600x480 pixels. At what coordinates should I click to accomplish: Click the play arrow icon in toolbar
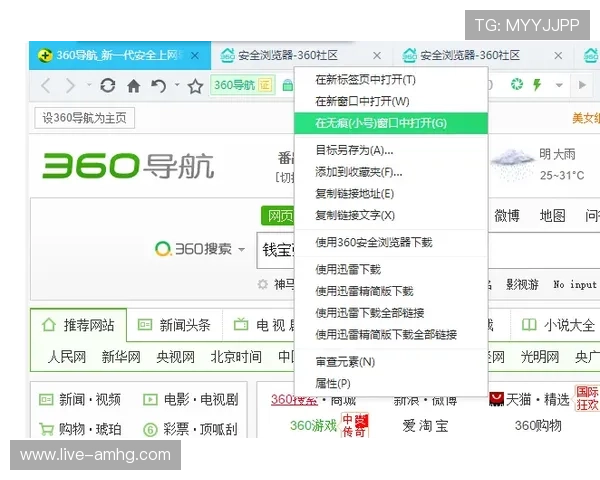[582, 85]
